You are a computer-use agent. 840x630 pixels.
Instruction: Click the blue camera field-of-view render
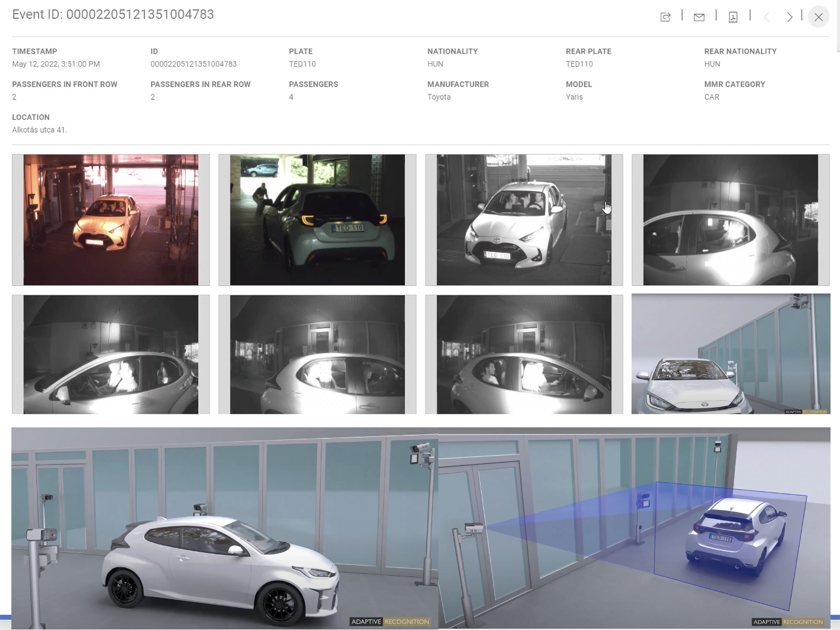(634, 528)
